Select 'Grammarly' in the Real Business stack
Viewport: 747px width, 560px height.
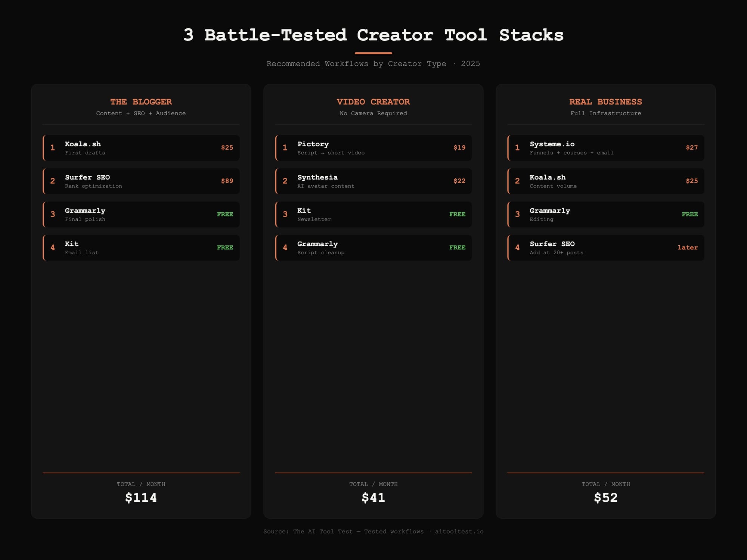pyautogui.click(x=550, y=211)
